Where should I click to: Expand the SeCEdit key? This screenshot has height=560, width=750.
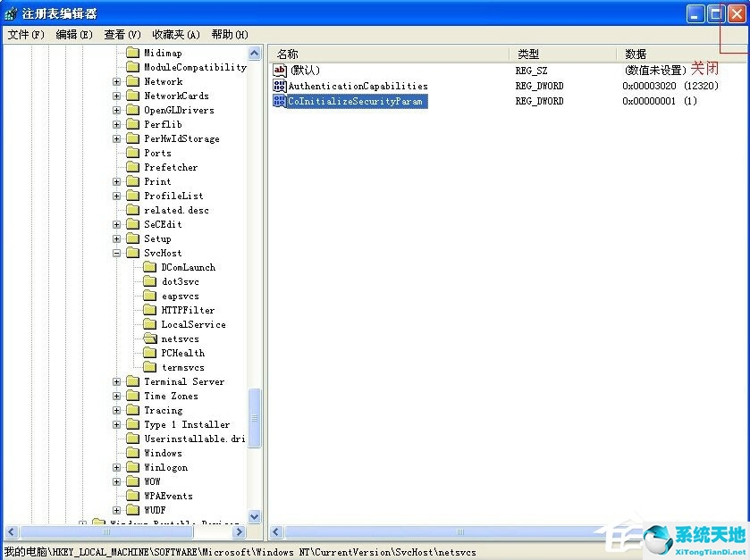pos(116,224)
